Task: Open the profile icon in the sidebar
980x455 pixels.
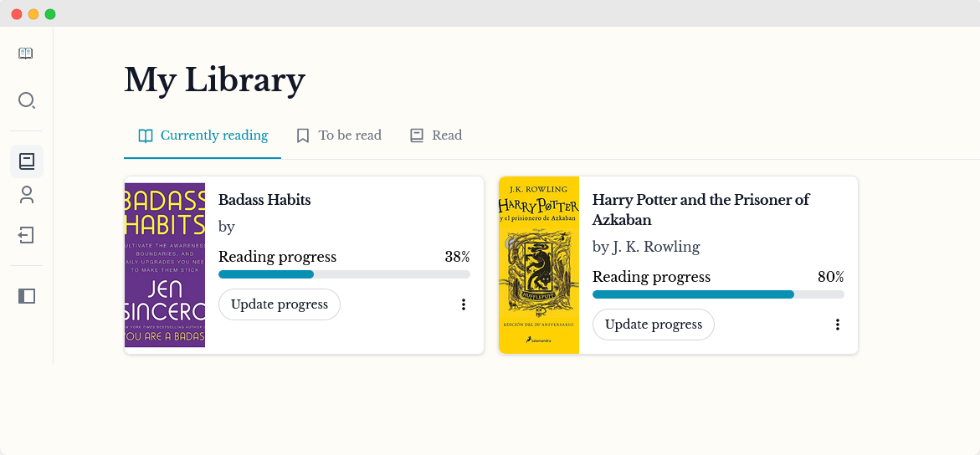Action: (x=27, y=195)
